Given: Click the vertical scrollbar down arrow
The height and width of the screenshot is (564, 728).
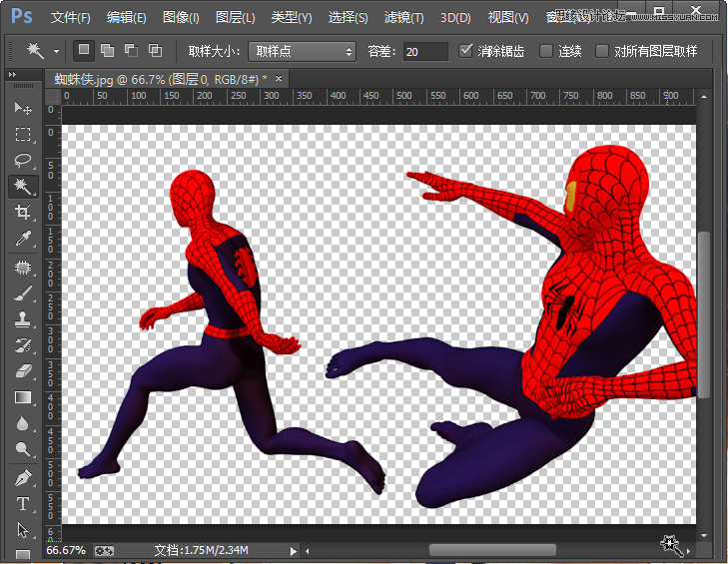Looking at the screenshot, I should click(704, 535).
